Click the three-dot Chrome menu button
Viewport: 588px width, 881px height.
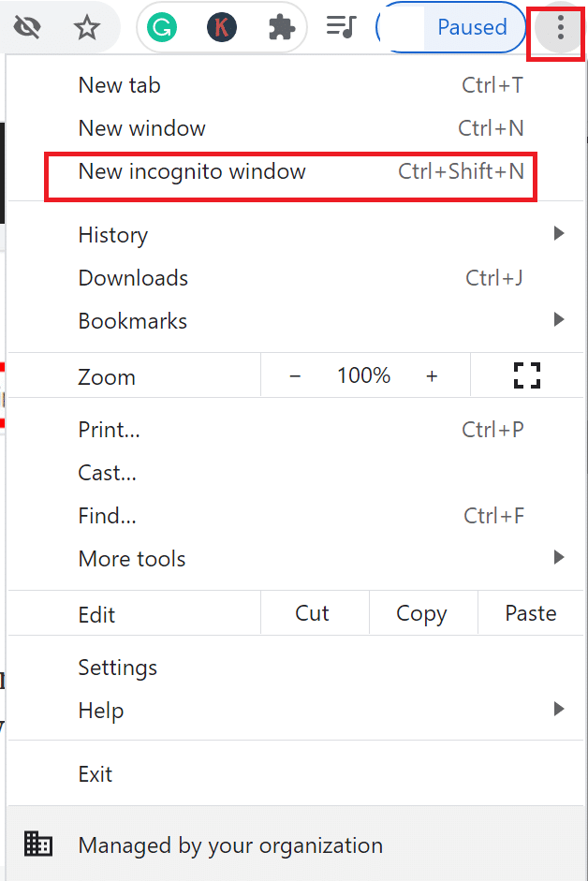click(561, 29)
